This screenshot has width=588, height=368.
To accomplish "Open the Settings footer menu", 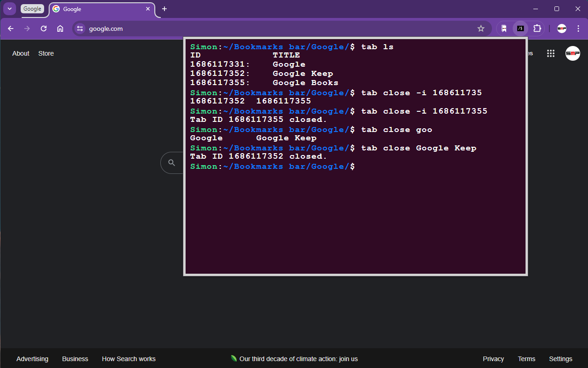I will coord(560,359).
